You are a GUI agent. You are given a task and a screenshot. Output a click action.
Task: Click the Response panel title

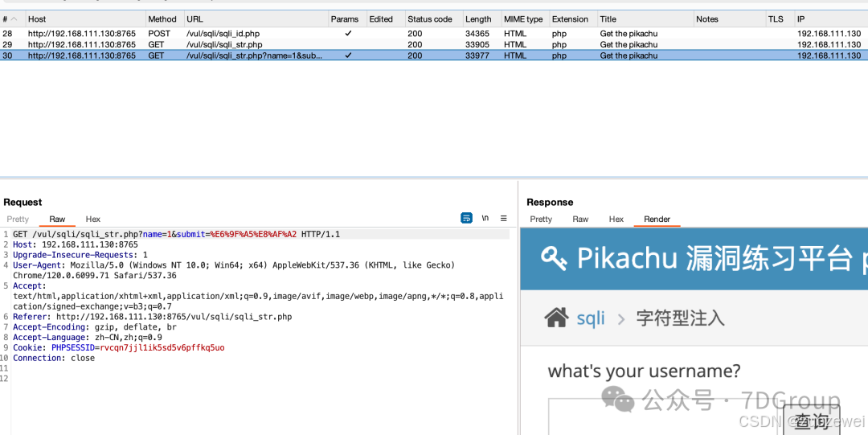point(550,203)
